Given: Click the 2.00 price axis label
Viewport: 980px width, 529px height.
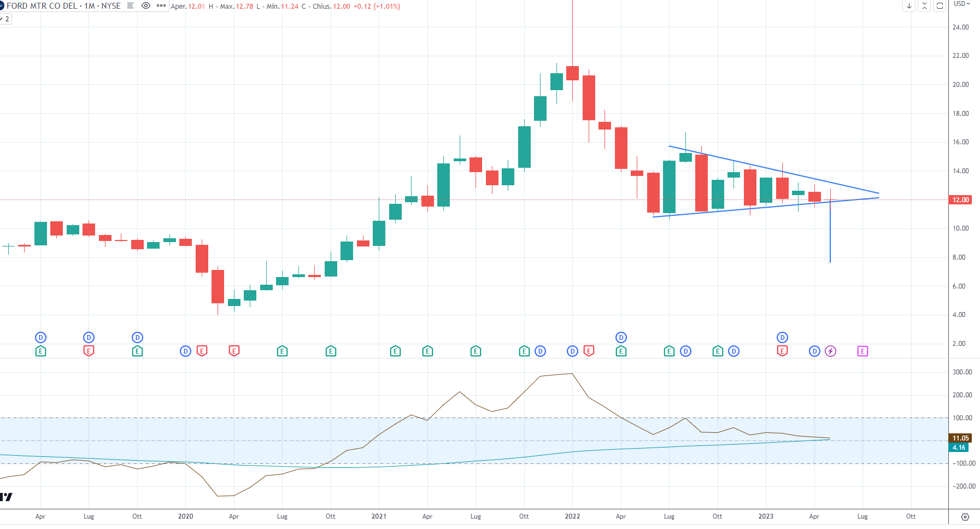Looking at the screenshot, I should 959,344.
